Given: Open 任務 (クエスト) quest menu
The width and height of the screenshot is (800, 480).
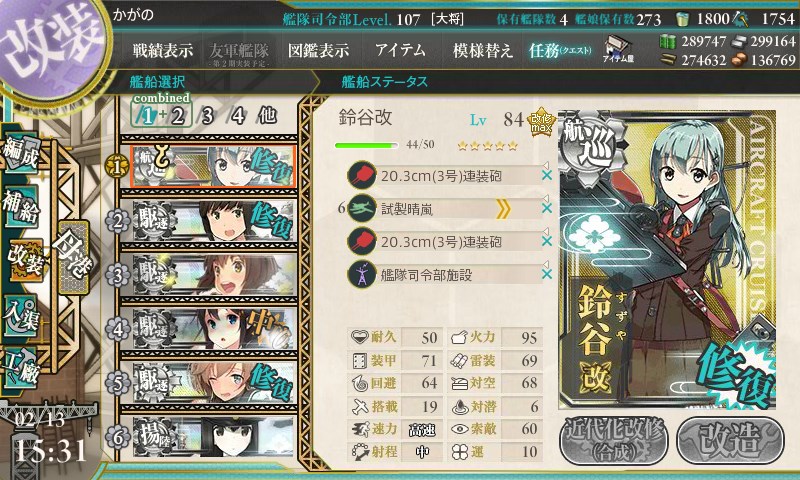Looking at the screenshot, I should [x=560, y=50].
